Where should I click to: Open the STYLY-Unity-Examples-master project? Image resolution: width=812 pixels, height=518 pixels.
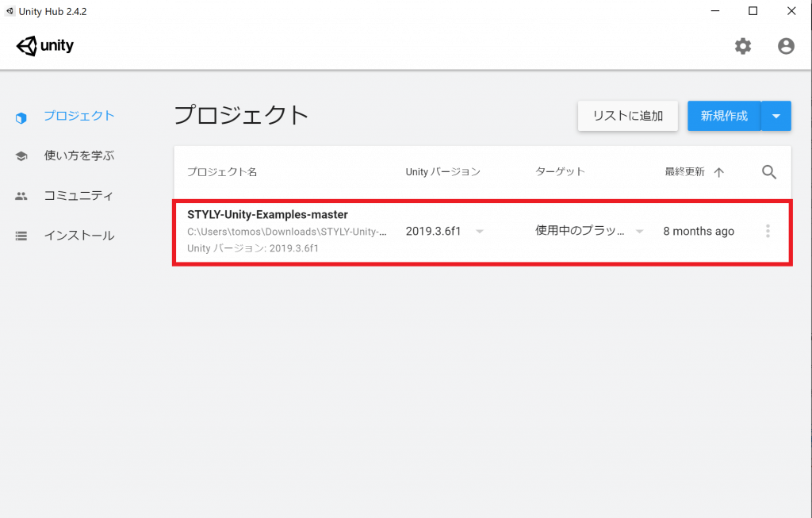[x=267, y=215]
